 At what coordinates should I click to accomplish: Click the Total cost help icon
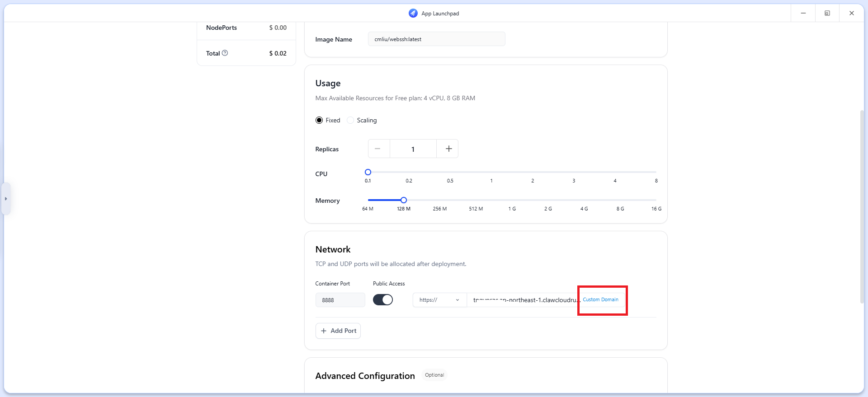[x=225, y=53]
